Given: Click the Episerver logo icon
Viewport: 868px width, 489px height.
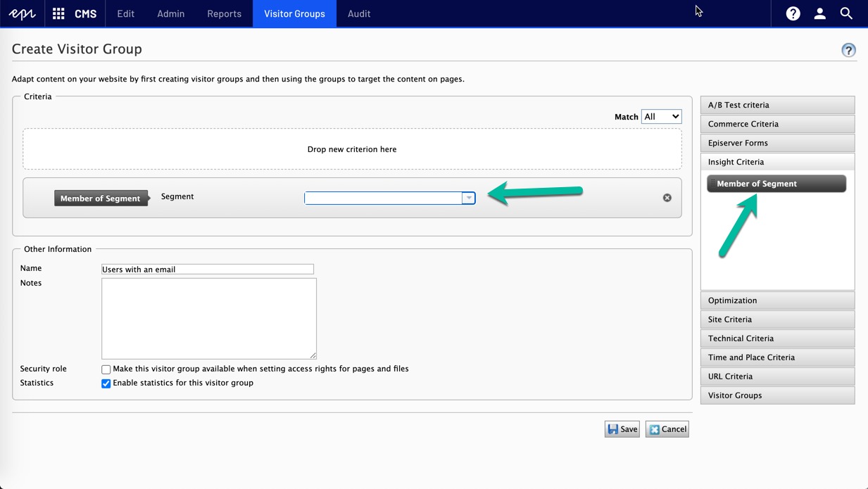Looking at the screenshot, I should point(22,13).
